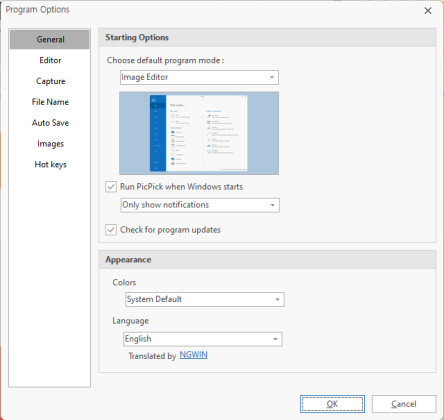444x420 pixels.
Task: Expand the default program mode dropdown
Action: pos(199,77)
